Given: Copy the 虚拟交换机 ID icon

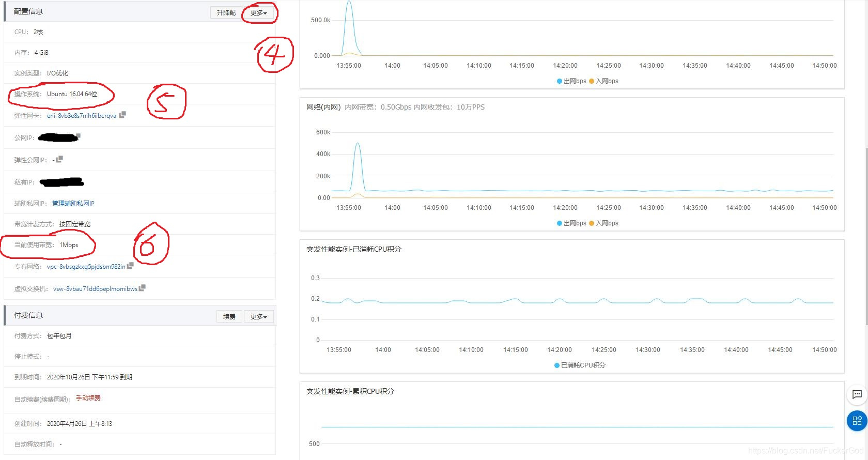Looking at the screenshot, I should [x=142, y=288].
